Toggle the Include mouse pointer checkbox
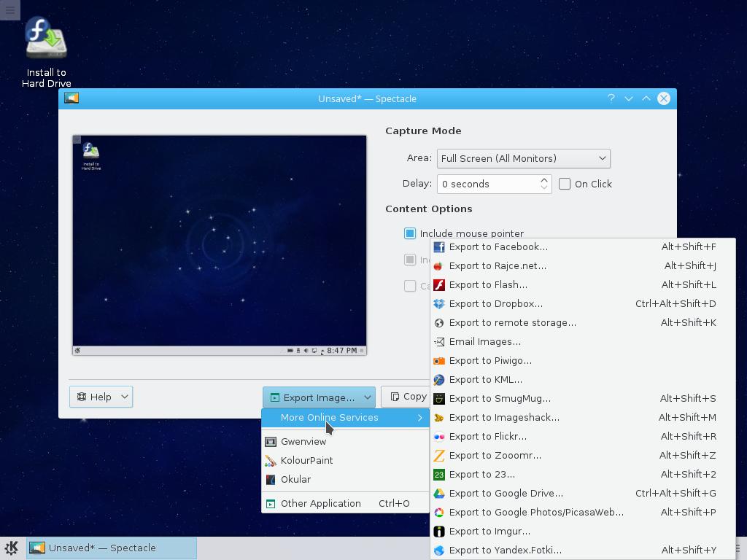 point(410,233)
